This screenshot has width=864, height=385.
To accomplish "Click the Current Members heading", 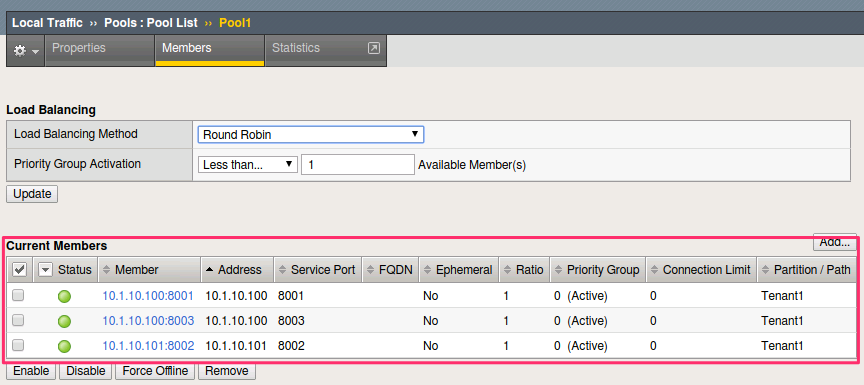I will pos(57,246).
